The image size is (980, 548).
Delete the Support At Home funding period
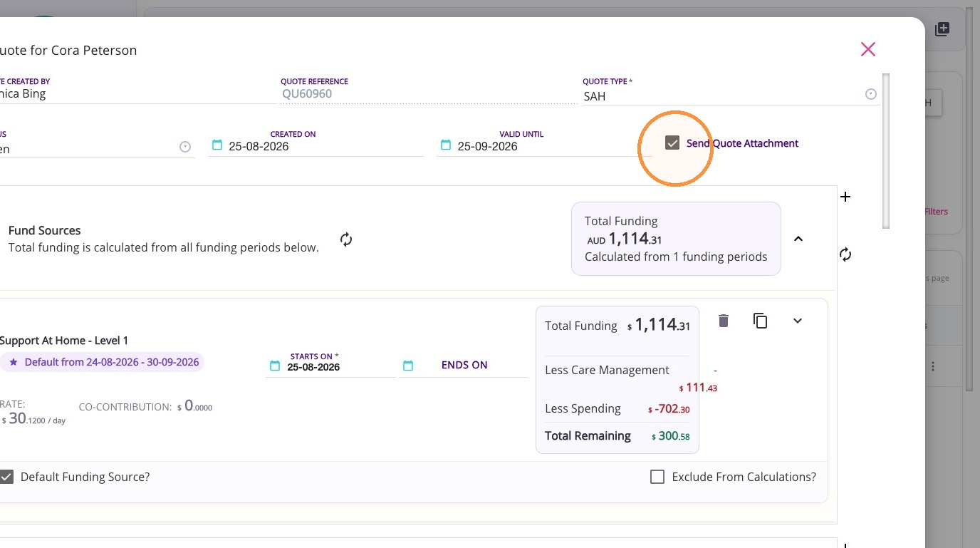[723, 321]
